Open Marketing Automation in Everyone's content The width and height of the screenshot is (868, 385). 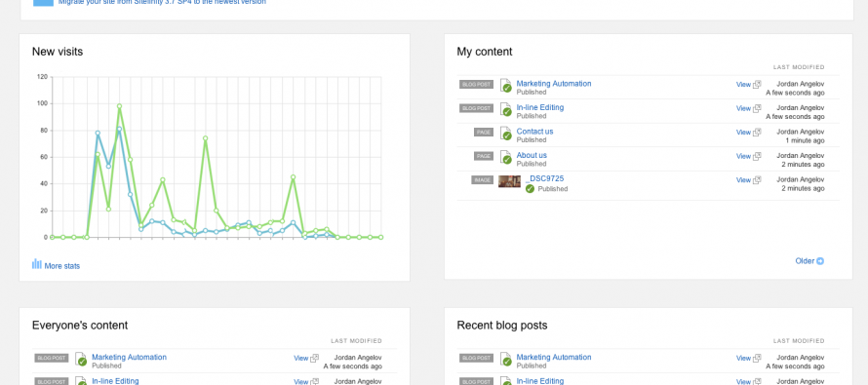click(129, 358)
